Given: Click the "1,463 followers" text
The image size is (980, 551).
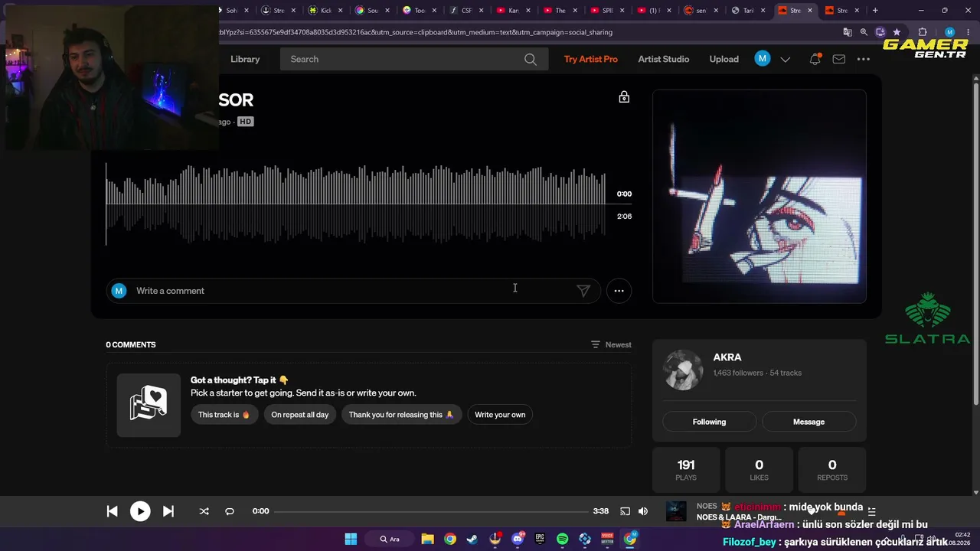Looking at the screenshot, I should tap(738, 373).
